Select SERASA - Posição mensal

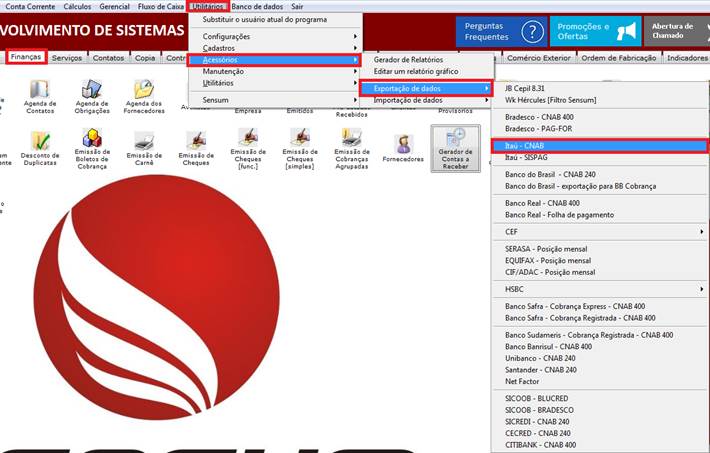click(x=600, y=249)
